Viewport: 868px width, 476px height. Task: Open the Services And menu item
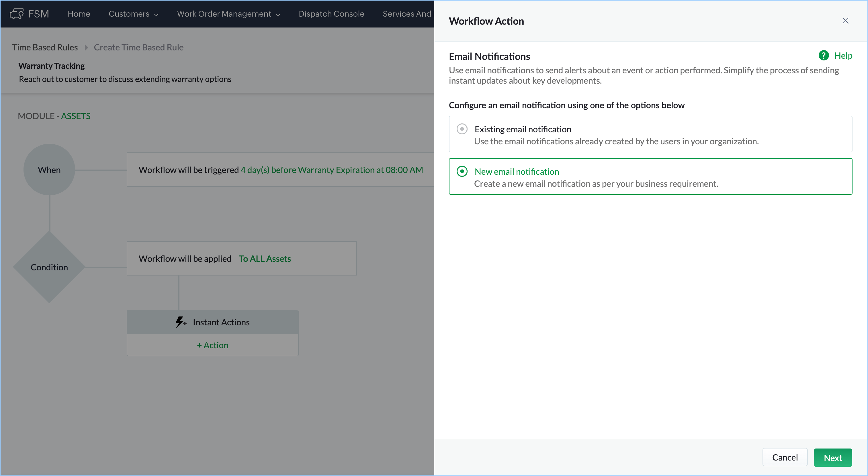[407, 14]
